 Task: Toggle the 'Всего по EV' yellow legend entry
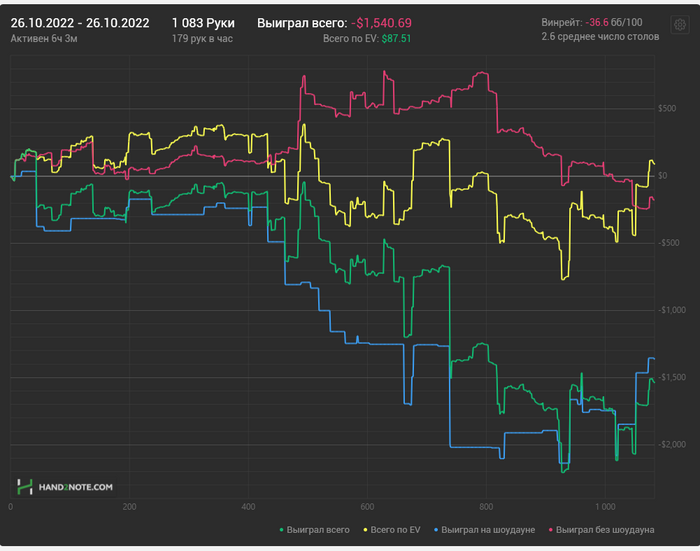point(392,530)
